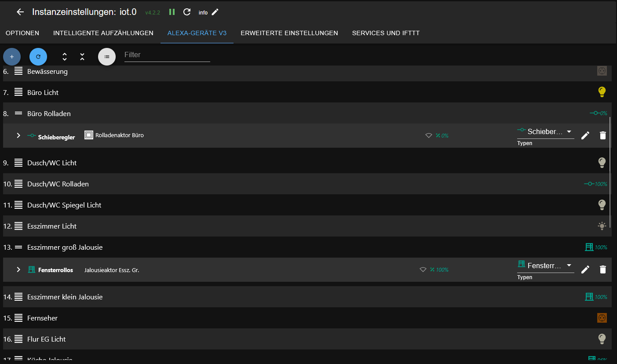The width and height of the screenshot is (617, 364).
Task: Click the pencil icon next to info
Action: pyautogui.click(x=215, y=12)
